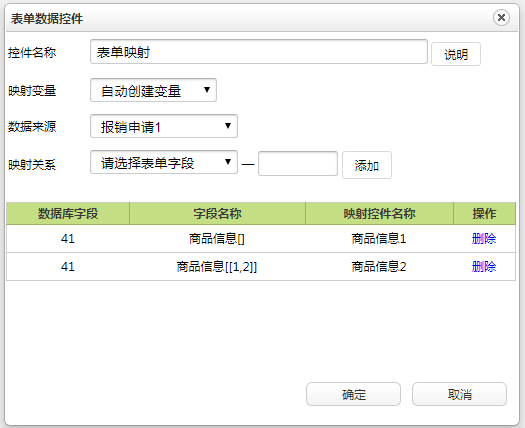Click the 说明 button
525x428 pixels.
pyautogui.click(x=456, y=54)
